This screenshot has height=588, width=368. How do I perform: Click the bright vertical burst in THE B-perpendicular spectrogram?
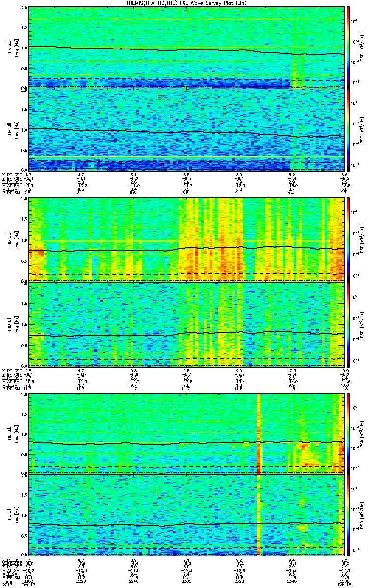[x=259, y=433]
